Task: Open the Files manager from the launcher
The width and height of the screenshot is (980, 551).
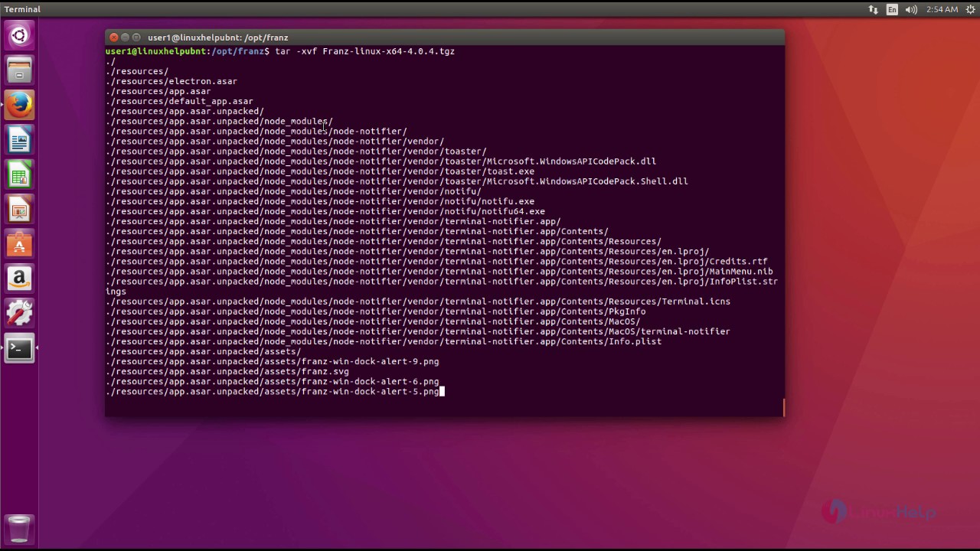Action: pos(19,71)
